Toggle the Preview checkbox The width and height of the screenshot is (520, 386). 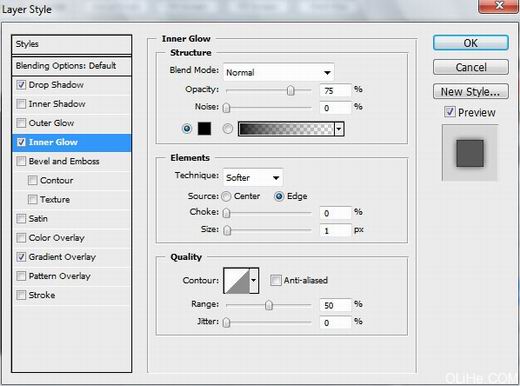[x=450, y=112]
